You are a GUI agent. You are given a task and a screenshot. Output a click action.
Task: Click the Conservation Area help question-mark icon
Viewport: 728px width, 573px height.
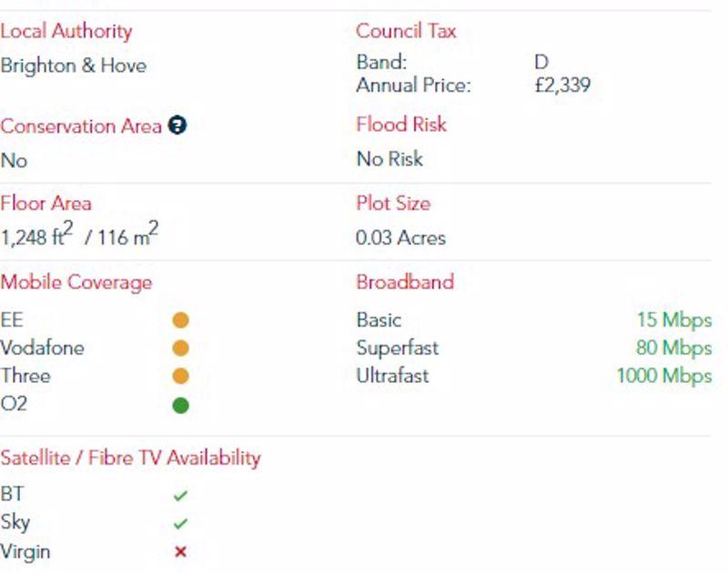tap(177, 126)
